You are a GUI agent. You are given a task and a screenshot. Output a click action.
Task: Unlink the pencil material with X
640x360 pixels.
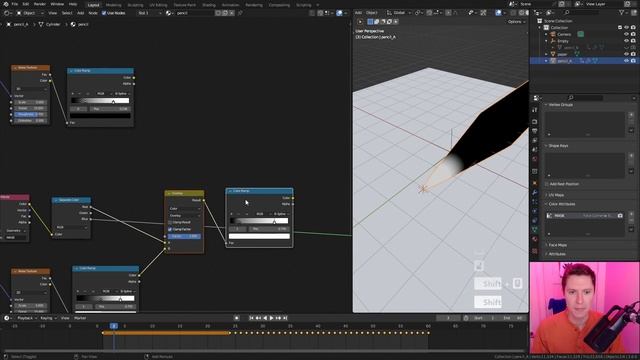pos(231,13)
